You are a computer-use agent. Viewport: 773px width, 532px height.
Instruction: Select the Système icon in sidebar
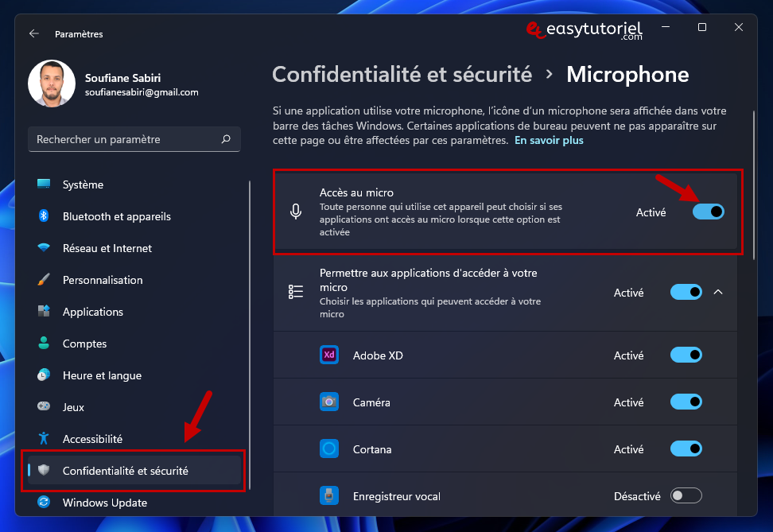[x=44, y=184]
